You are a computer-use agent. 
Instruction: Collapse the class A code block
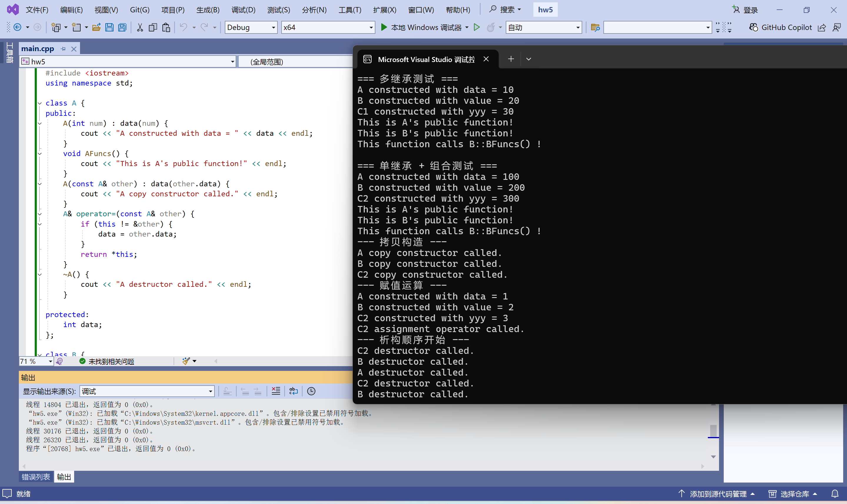[x=40, y=103]
